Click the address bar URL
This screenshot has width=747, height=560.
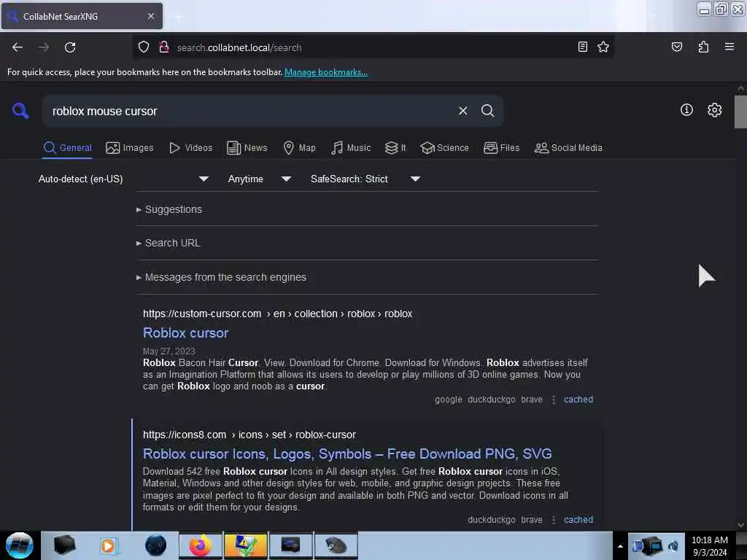pos(239,47)
